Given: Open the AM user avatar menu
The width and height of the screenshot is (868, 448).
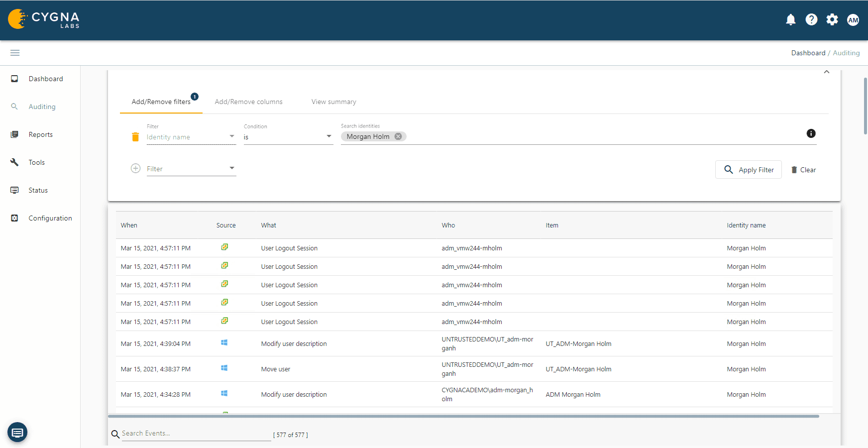Looking at the screenshot, I should tap(853, 20).
